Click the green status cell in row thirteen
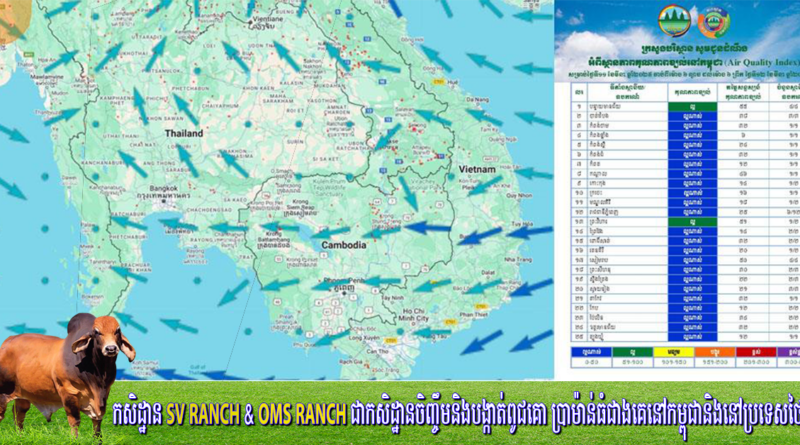Image resolution: width=800 pixels, height=445 pixels. point(692,222)
